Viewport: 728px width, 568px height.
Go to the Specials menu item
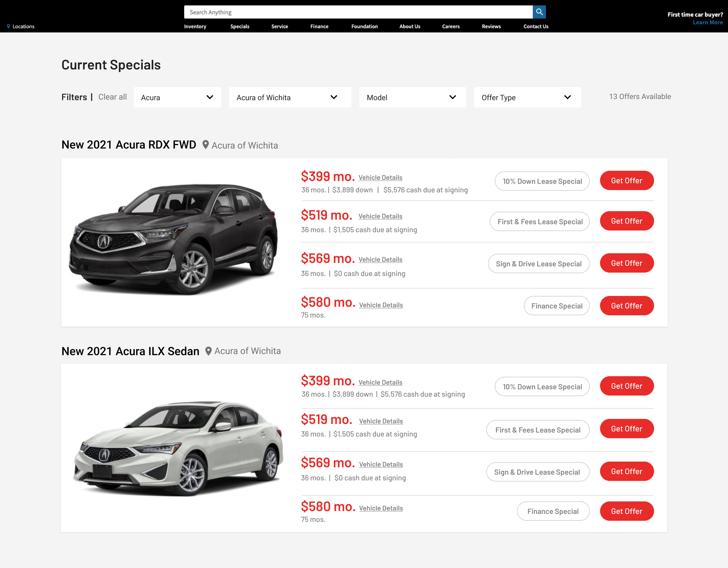(x=240, y=26)
